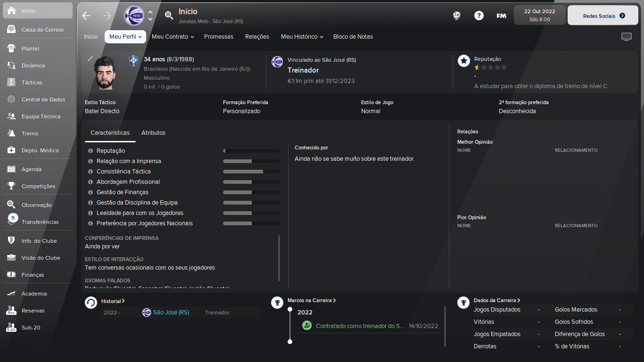Click the FM logo menu icon
Image resolution: width=644 pixels, height=362 pixels.
(501, 16)
